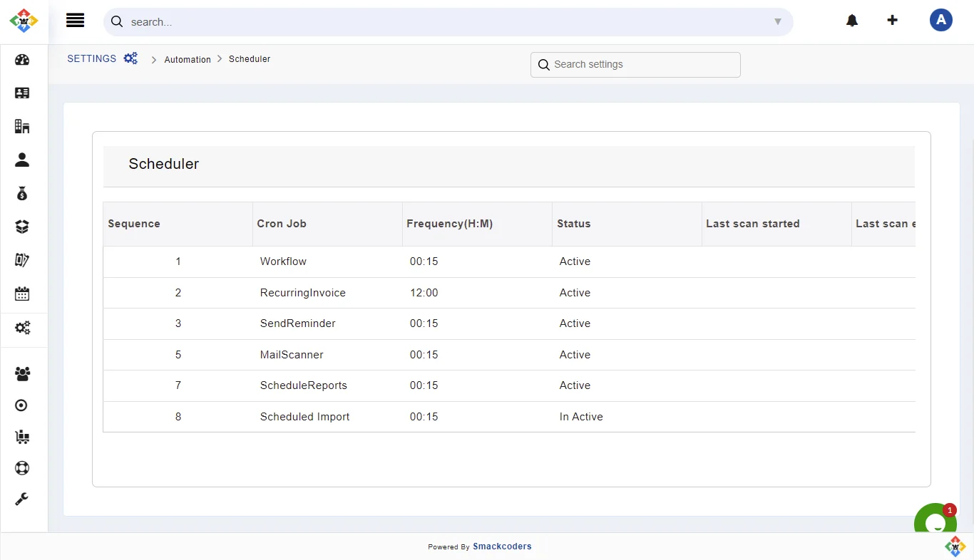This screenshot has width=974, height=560.
Task: Open the Dashboard from the sidebar
Action: (x=21, y=60)
